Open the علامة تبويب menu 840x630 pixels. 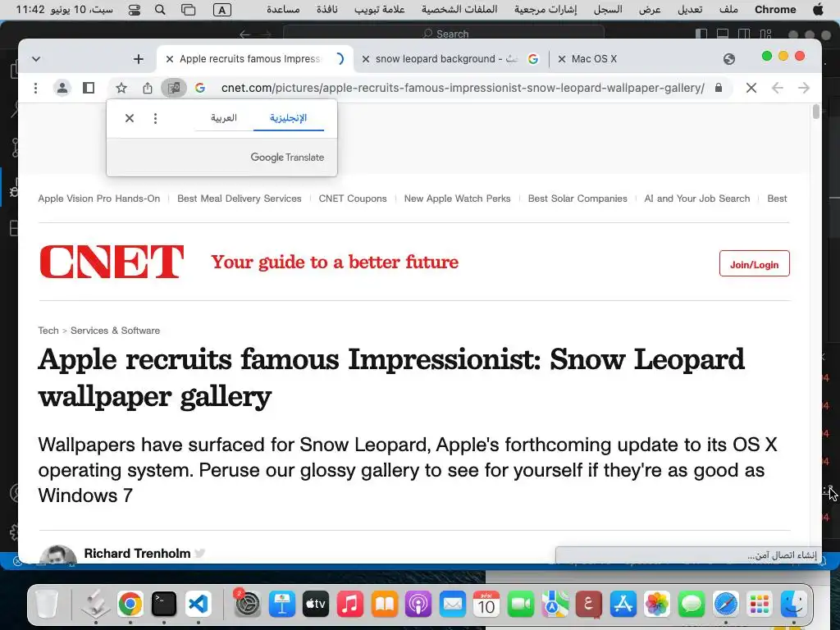click(379, 10)
